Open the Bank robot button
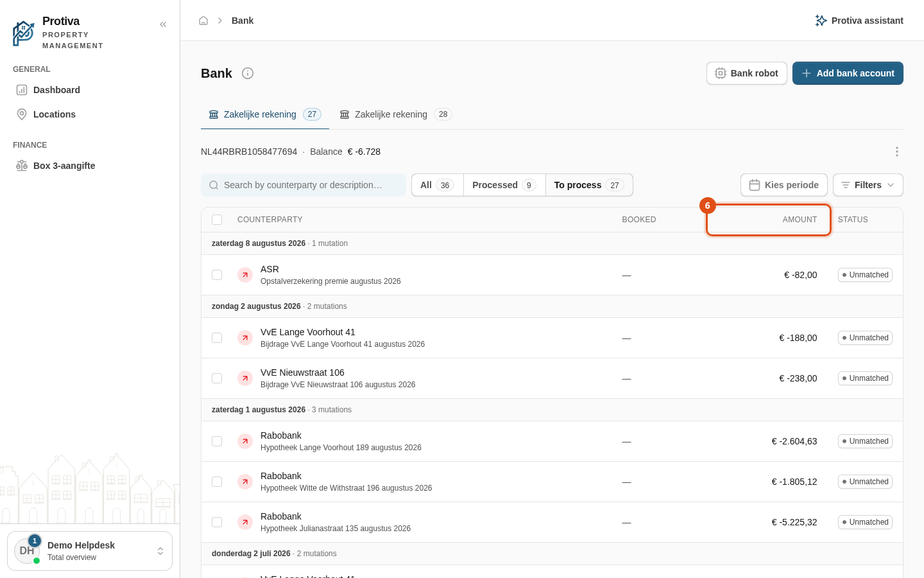 point(746,73)
